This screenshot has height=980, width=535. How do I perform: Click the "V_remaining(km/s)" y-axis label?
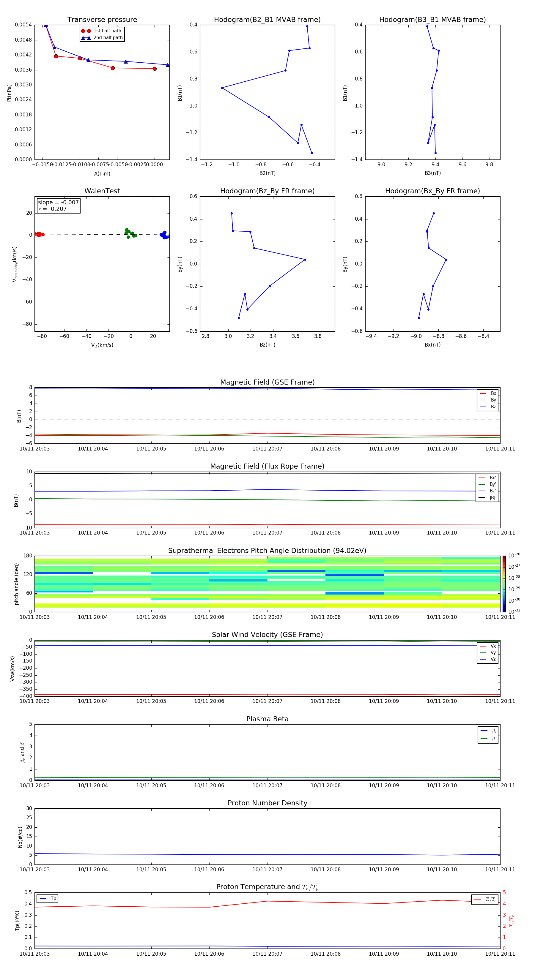[x=15, y=264]
